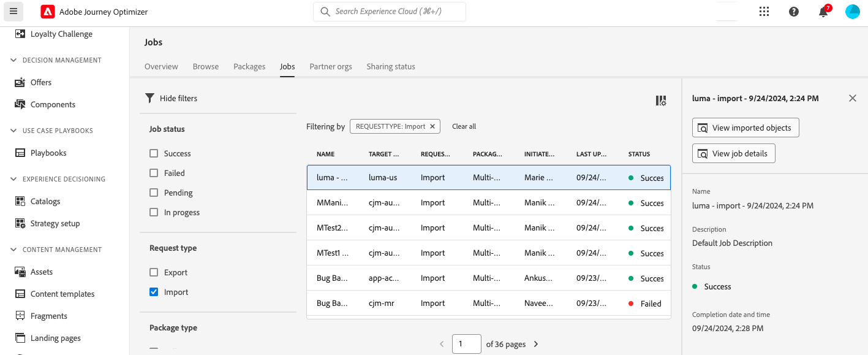Switch to the Packages tab
Viewport: 868px width, 355px height.
[249, 66]
